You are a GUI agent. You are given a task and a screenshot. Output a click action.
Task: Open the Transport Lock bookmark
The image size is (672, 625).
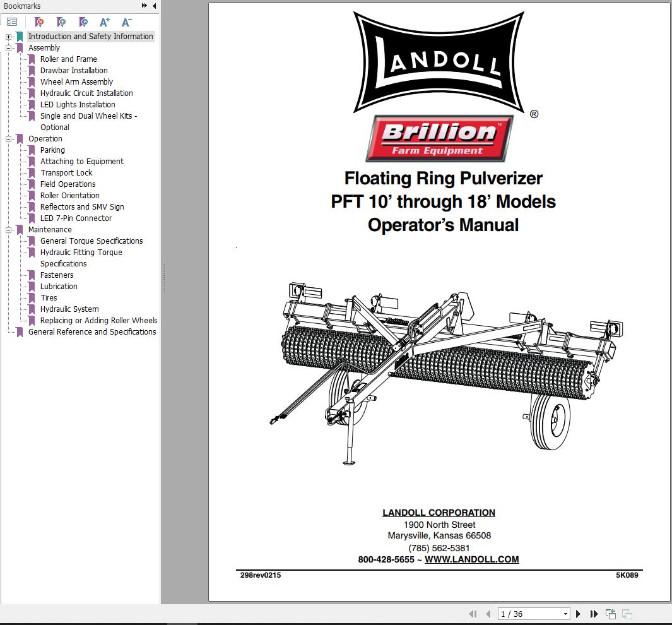(x=66, y=172)
